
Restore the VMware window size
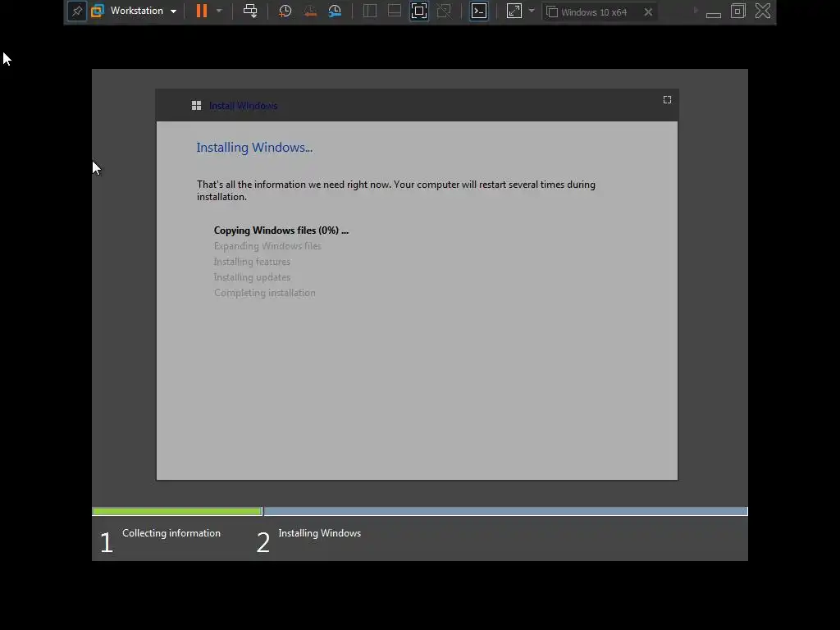click(x=738, y=11)
